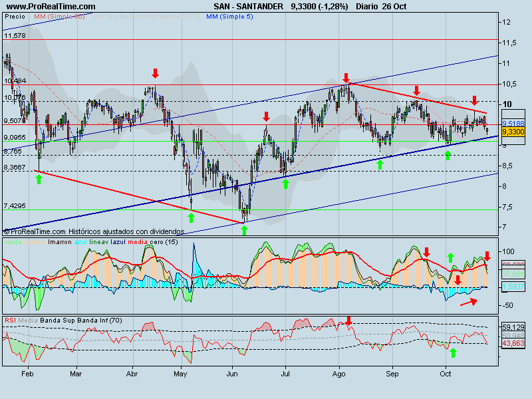Click the RSI indicator label
This screenshot has width=532, height=399.
click(x=10, y=321)
